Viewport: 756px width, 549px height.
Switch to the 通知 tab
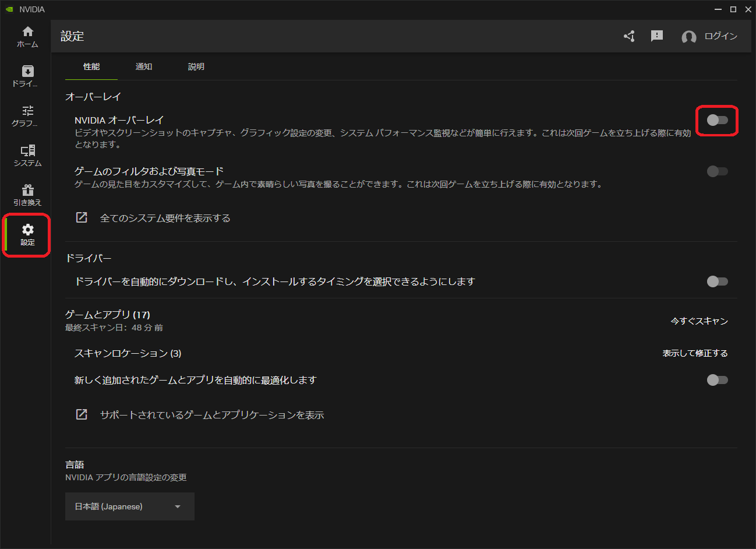point(144,67)
